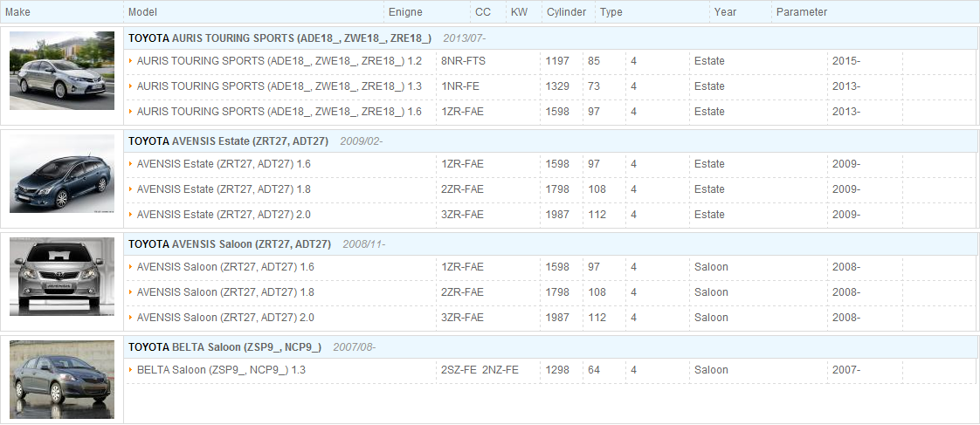Click the orange arrow beside AVENSIS Saloon 1.8

coord(131,291)
